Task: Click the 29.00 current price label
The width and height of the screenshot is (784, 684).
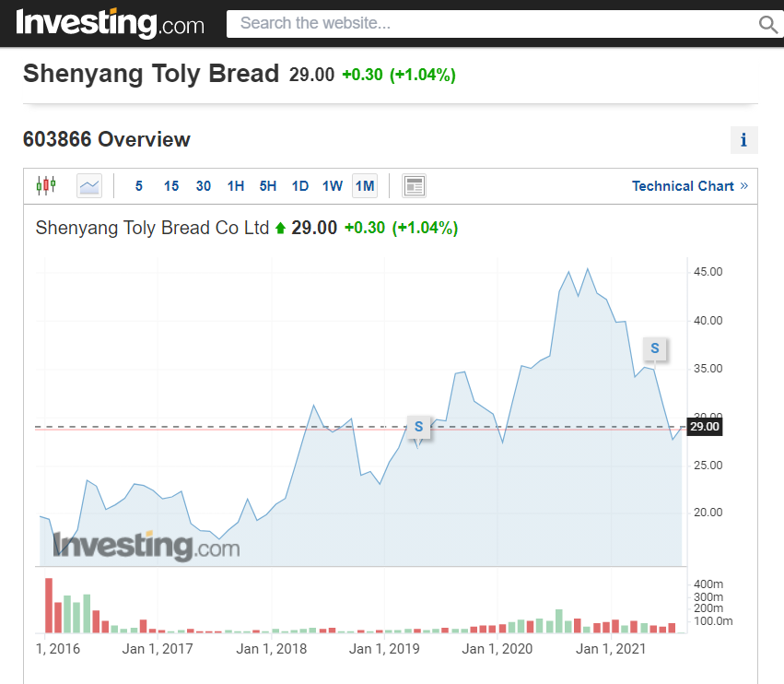Action: point(705,427)
